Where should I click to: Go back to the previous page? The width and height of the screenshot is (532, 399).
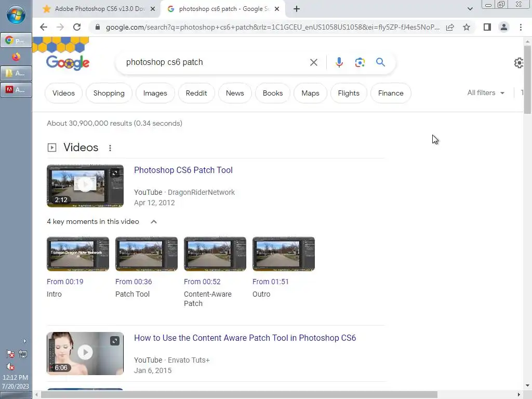tap(44, 27)
